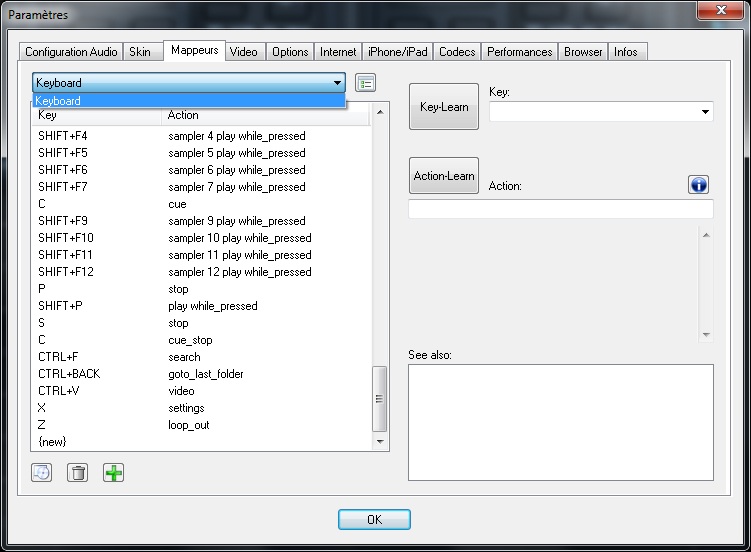Click the blue info icon beside Action
This screenshot has height=552, width=751.
[698, 185]
